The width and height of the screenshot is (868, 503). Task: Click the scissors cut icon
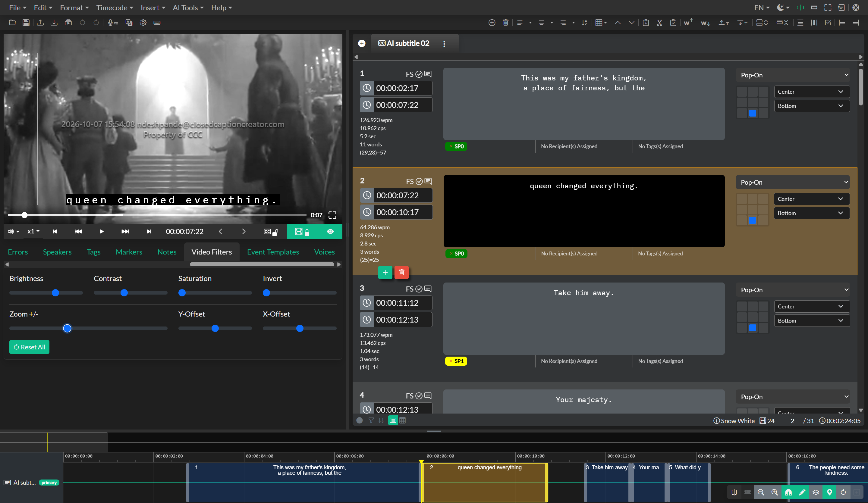click(660, 23)
